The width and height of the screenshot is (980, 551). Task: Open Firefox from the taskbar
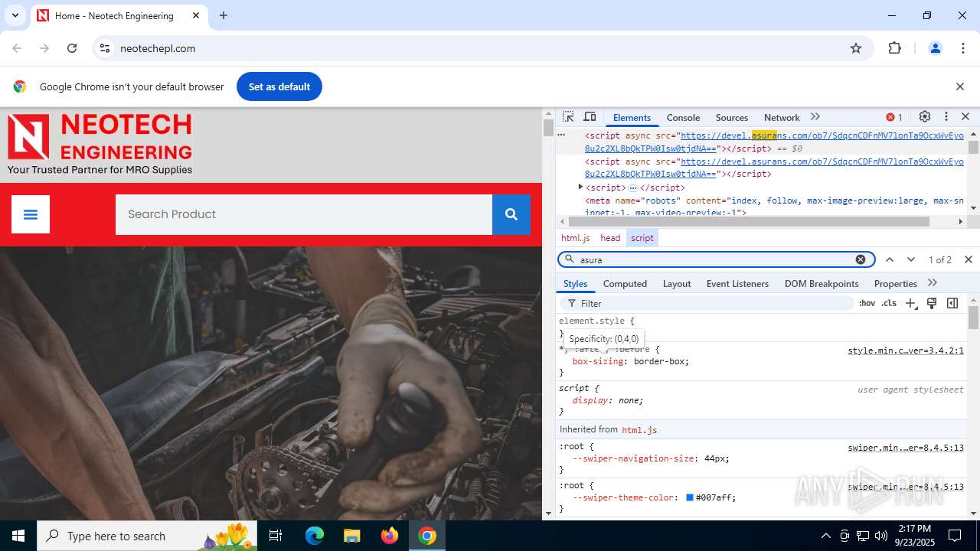coord(390,536)
